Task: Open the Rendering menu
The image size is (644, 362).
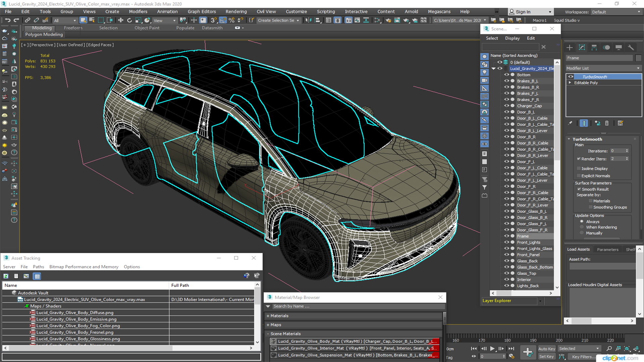Action: (236, 11)
